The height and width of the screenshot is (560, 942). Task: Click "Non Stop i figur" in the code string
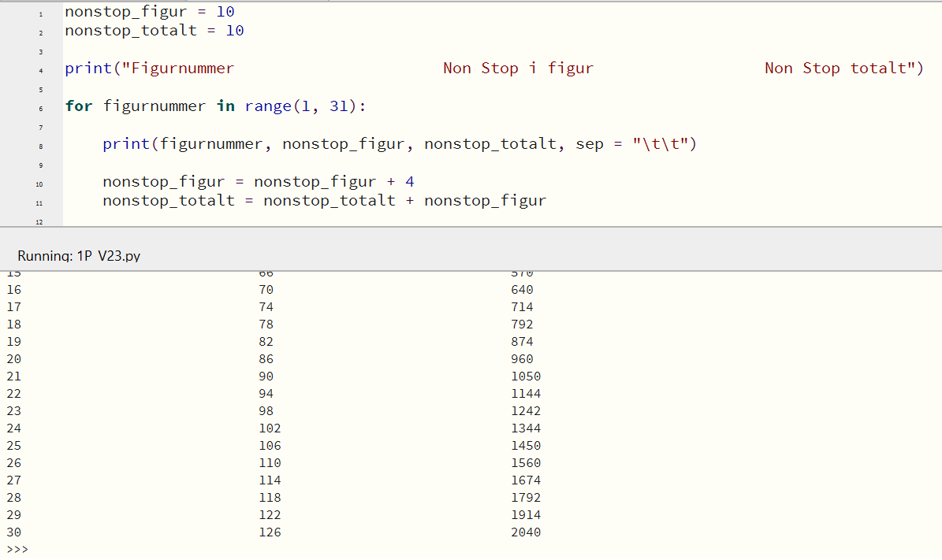pos(518,69)
